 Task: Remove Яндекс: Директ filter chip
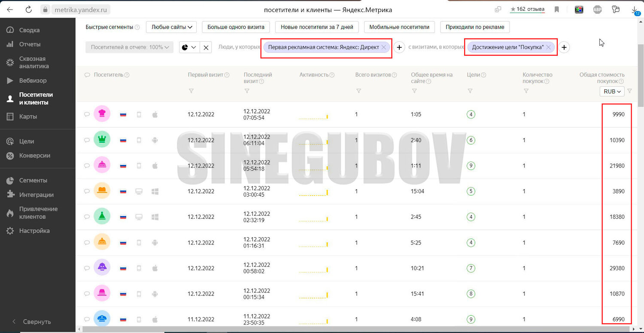pyautogui.click(x=384, y=47)
